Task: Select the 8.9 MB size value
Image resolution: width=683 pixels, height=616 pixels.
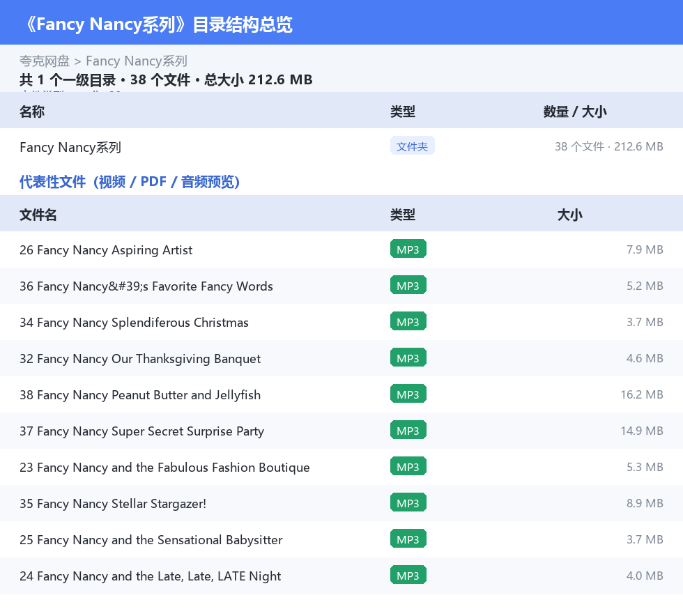Action: coord(645,502)
